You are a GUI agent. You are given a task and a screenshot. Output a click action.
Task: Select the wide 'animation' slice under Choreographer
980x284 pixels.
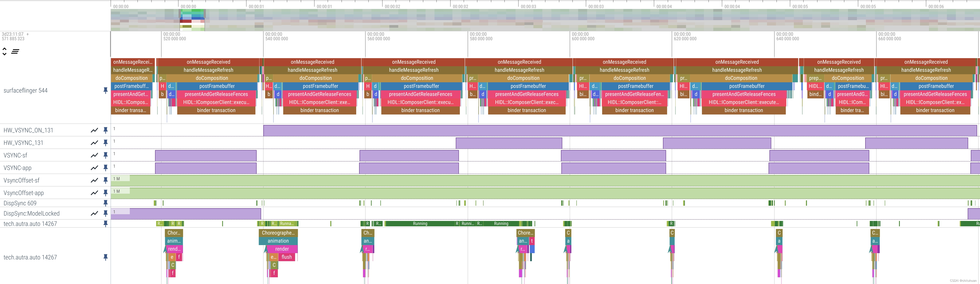[x=278, y=241]
